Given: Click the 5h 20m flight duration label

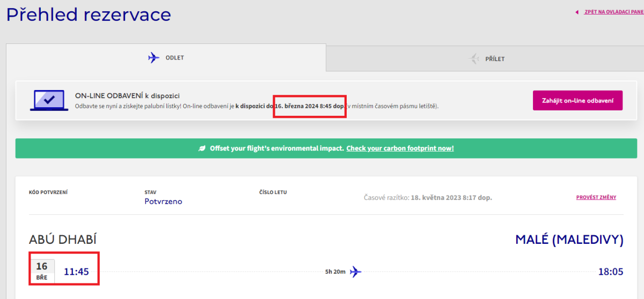Looking at the screenshot, I should click(335, 272).
